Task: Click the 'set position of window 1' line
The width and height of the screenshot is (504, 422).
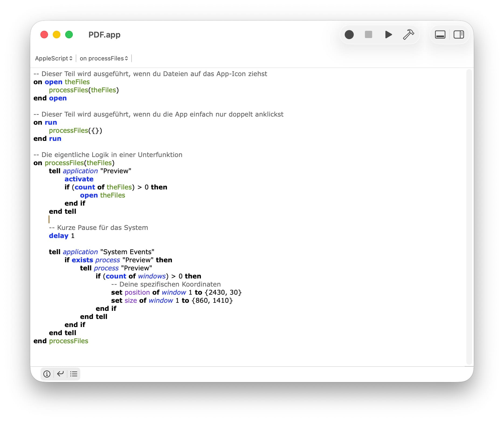Action: pos(176,292)
